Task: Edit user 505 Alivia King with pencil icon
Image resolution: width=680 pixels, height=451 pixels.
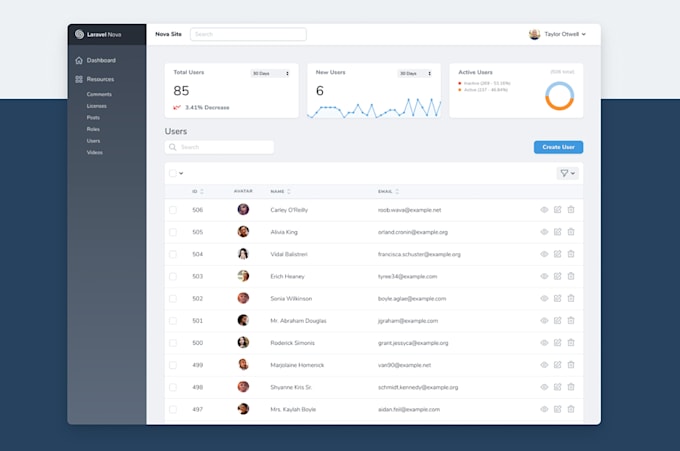Action: point(558,232)
